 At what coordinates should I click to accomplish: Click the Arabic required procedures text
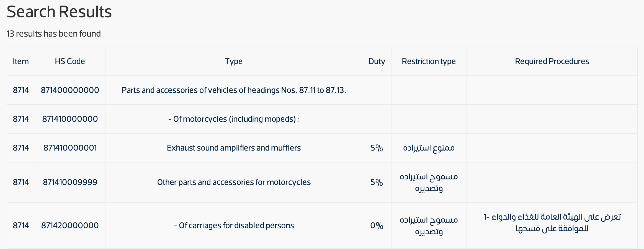[552, 223]
